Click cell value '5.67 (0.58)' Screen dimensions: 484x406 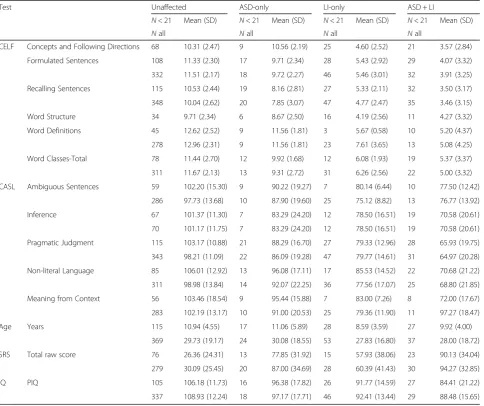372,131
